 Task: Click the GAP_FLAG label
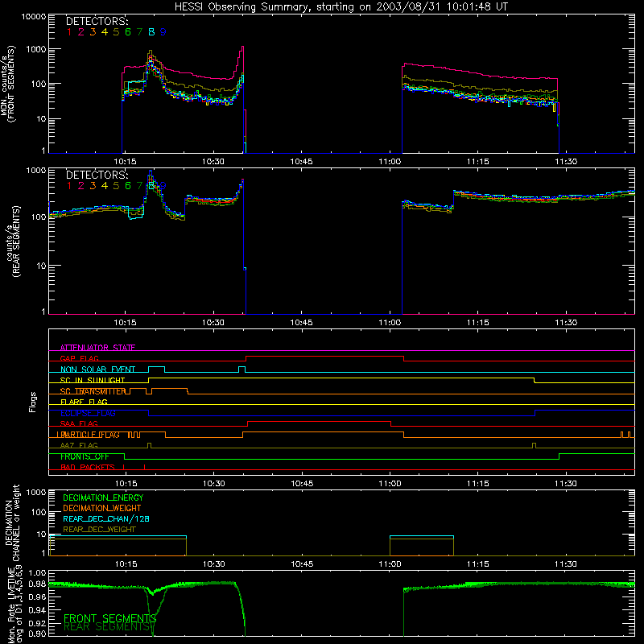tap(79, 358)
